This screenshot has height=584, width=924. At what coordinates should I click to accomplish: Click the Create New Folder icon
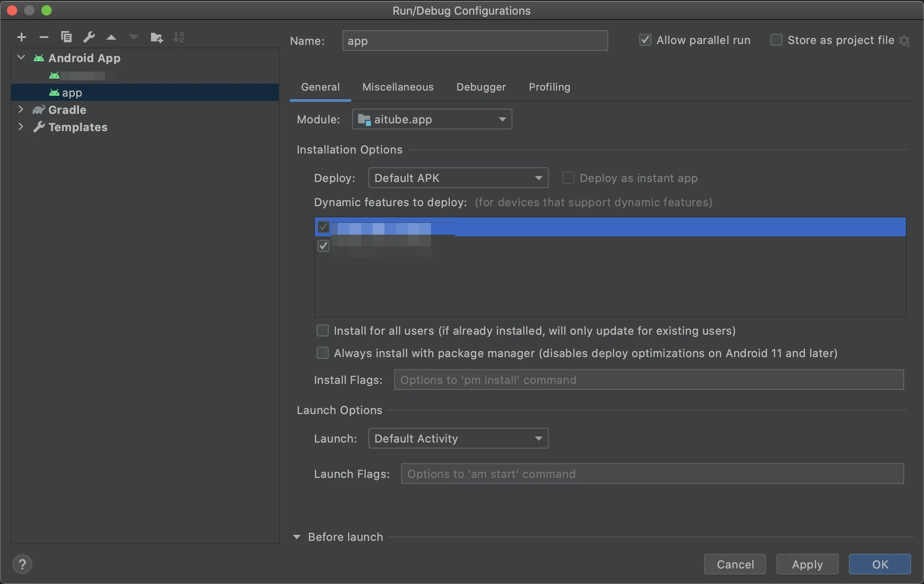coord(156,38)
